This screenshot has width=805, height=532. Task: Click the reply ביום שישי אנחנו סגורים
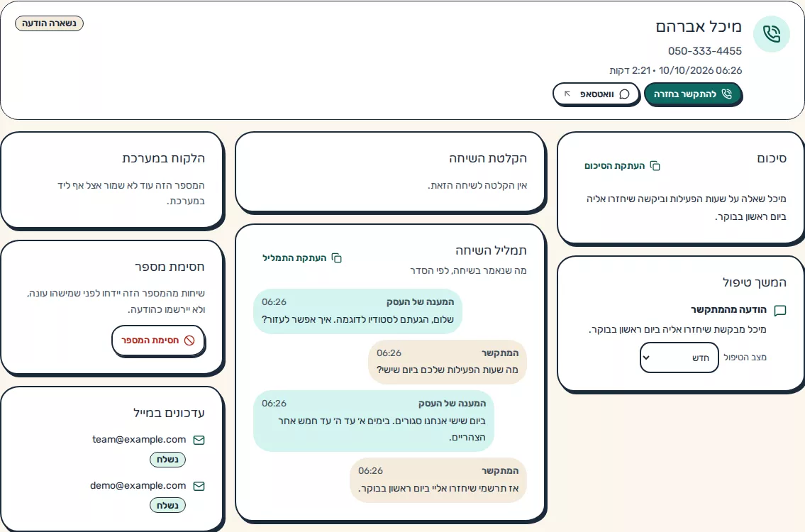pos(374,421)
